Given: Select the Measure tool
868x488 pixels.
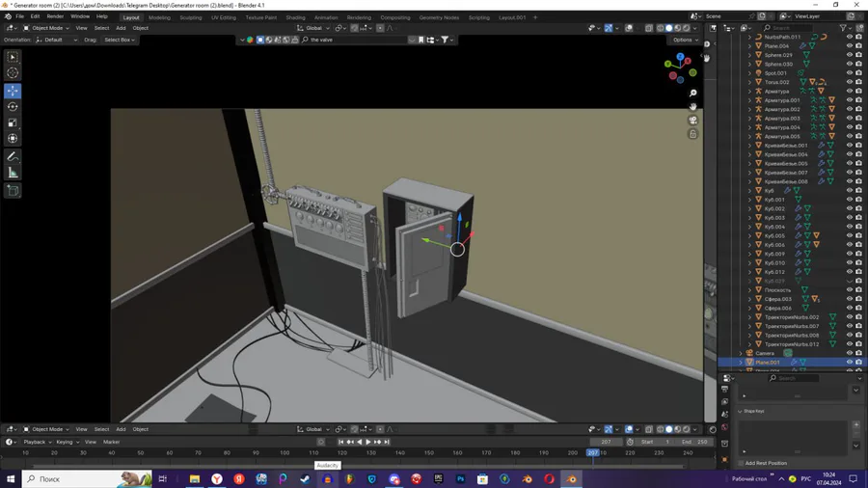Looking at the screenshot, I should [x=13, y=174].
